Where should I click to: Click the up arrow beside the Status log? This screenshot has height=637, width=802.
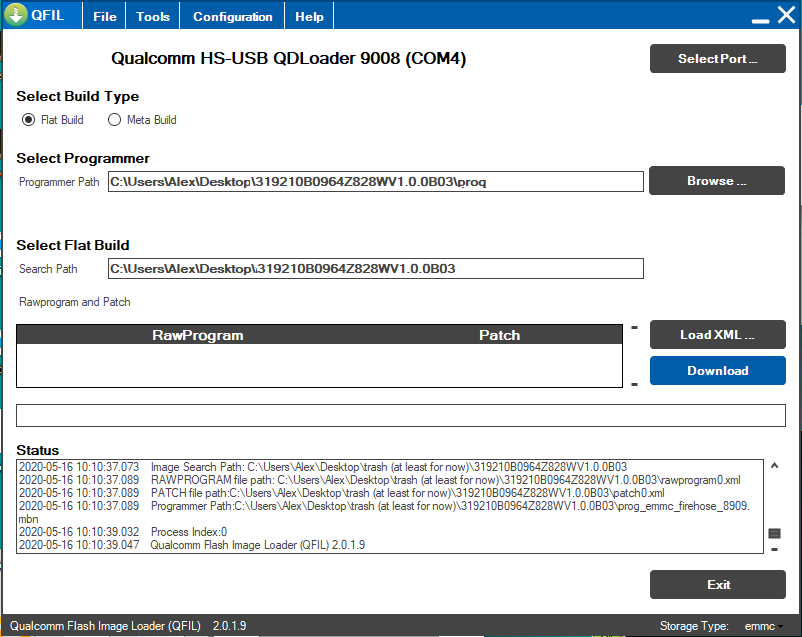pyautogui.click(x=773, y=465)
